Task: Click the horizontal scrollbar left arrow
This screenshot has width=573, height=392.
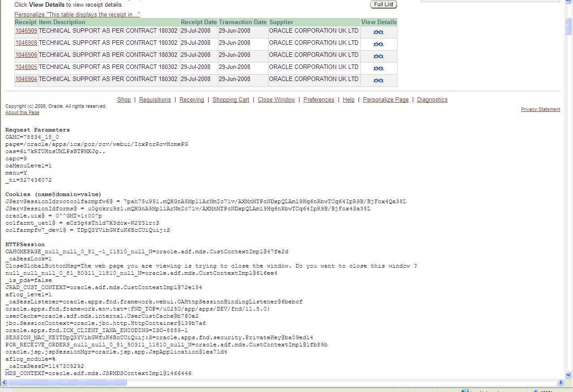Action: [x=4, y=383]
